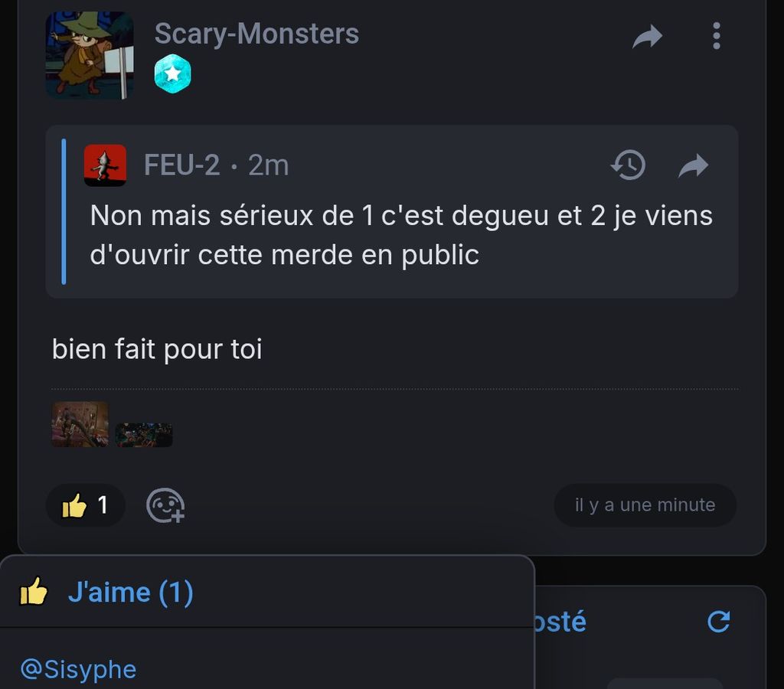This screenshot has width=784, height=689.
Task: Click the Scary-Monsters username
Action: click(x=256, y=34)
